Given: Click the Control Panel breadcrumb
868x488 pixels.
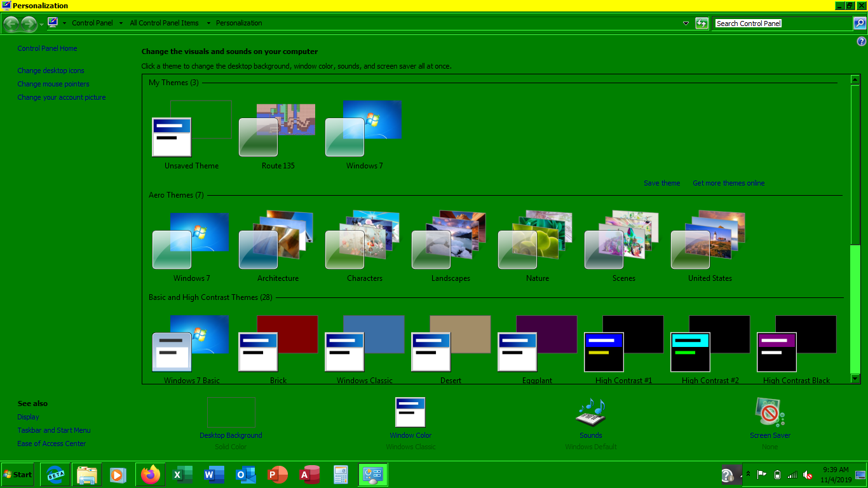Looking at the screenshot, I should point(92,23).
